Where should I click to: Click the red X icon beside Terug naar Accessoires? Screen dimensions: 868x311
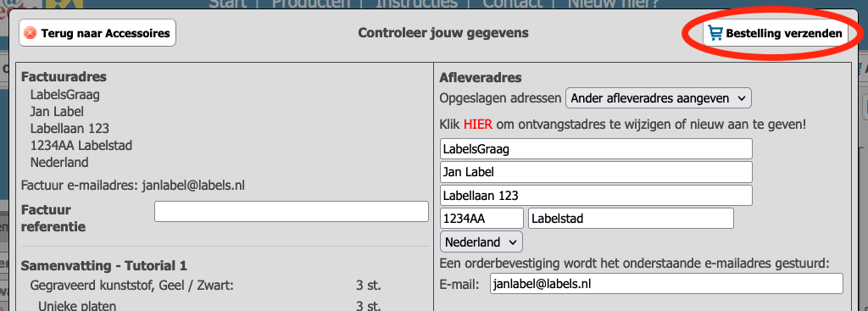click(x=31, y=33)
